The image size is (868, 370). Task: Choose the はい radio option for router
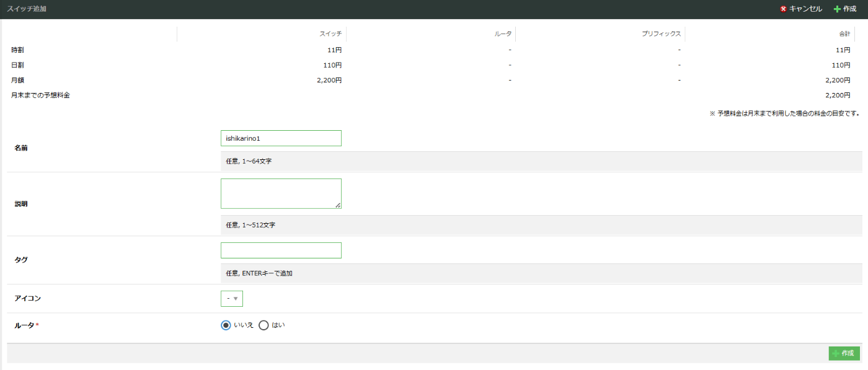(x=263, y=325)
